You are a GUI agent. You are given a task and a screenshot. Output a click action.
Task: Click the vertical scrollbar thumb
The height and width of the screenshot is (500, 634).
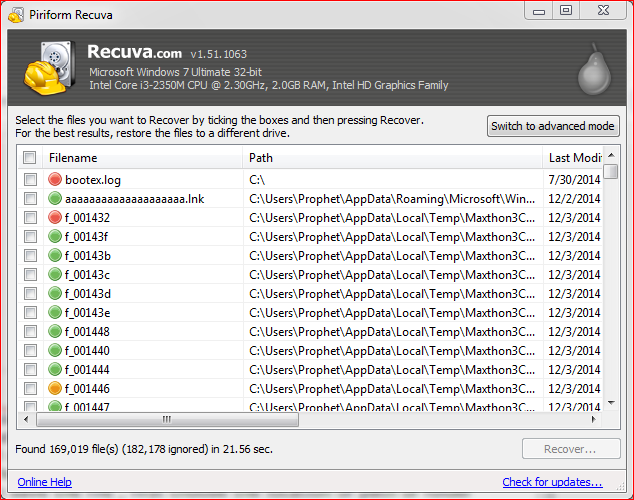coord(611,171)
